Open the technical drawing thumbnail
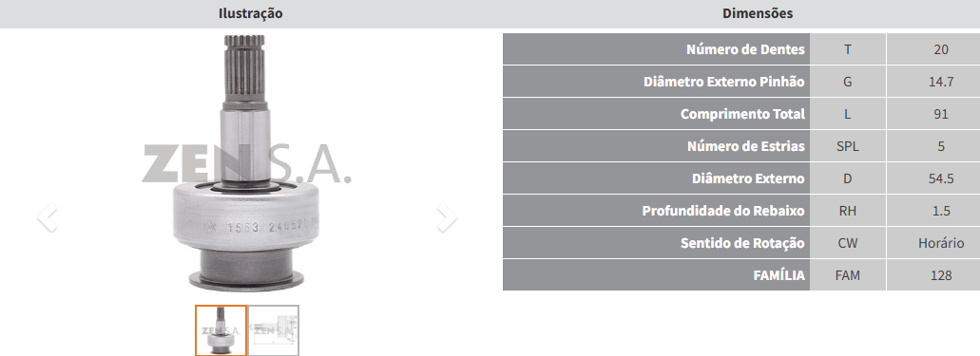980x356 pixels. [x=274, y=329]
